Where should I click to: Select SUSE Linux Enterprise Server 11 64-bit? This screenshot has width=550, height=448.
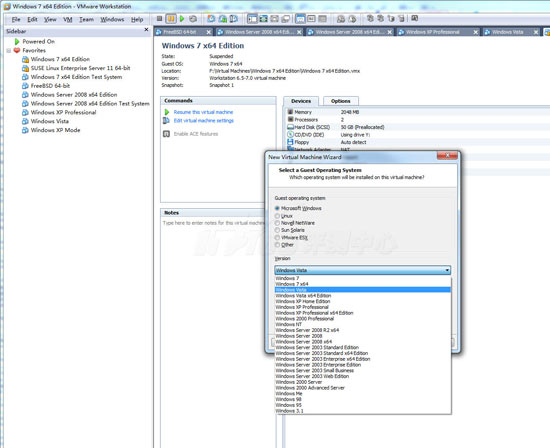coord(80,68)
